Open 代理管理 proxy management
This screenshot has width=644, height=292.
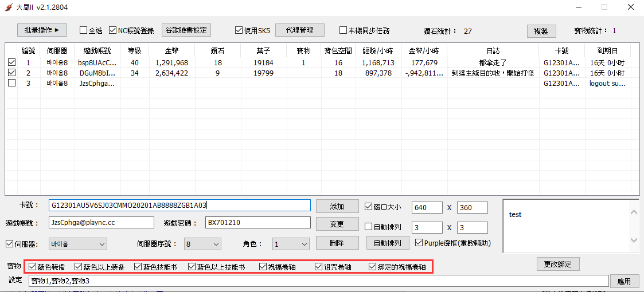coord(299,30)
